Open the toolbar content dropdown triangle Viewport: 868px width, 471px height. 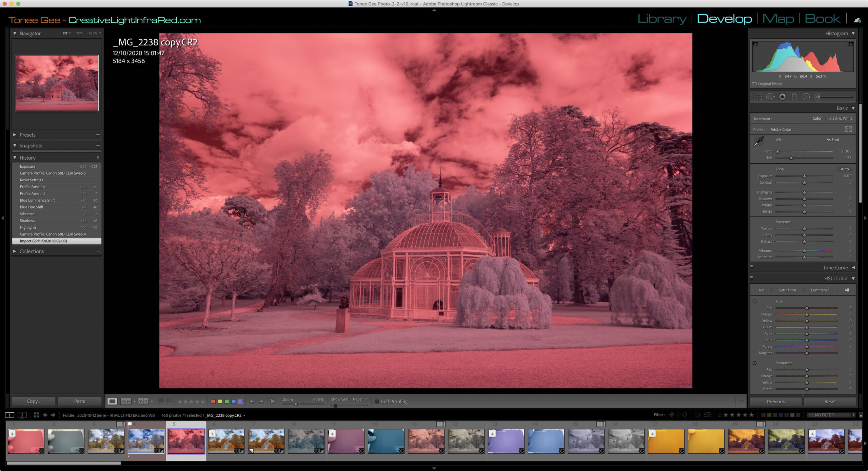[741, 402]
